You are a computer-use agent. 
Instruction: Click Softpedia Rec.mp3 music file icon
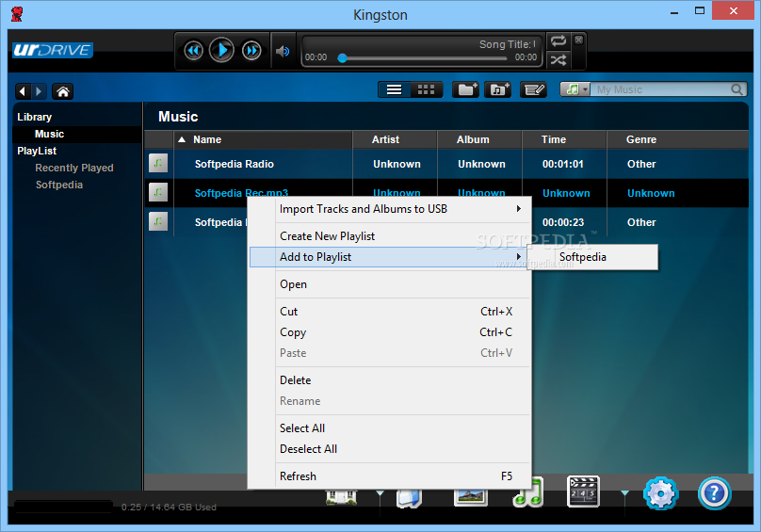(x=158, y=192)
